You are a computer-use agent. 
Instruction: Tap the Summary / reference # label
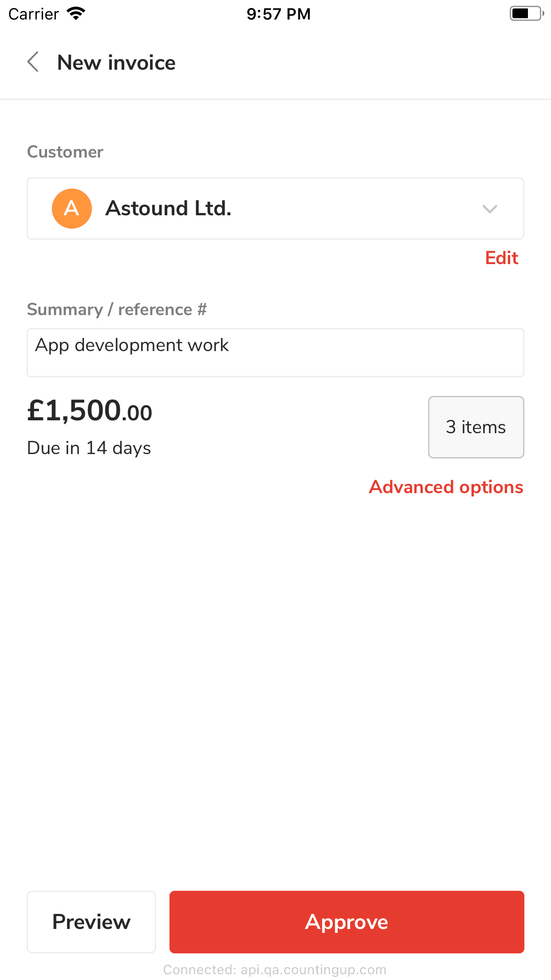point(117,309)
